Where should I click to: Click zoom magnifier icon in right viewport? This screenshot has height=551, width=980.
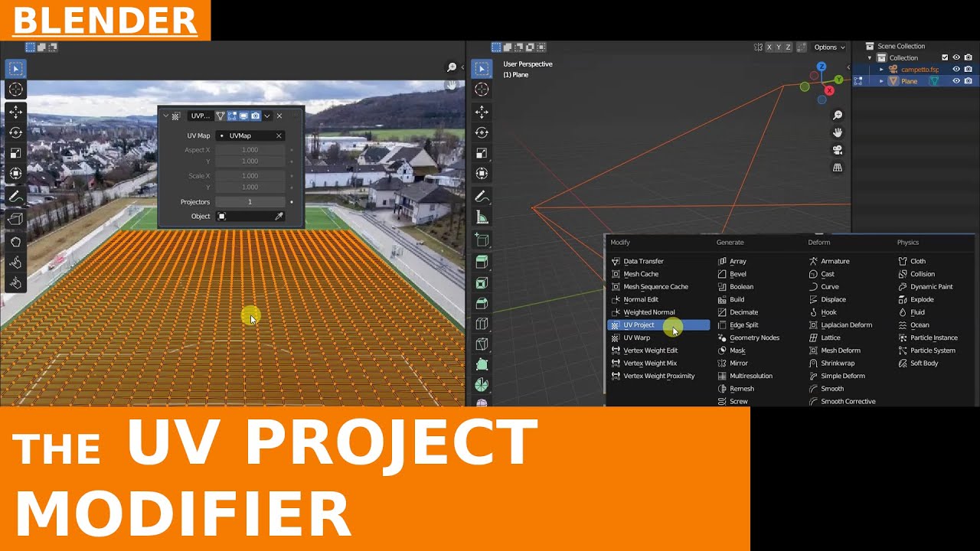(x=838, y=115)
